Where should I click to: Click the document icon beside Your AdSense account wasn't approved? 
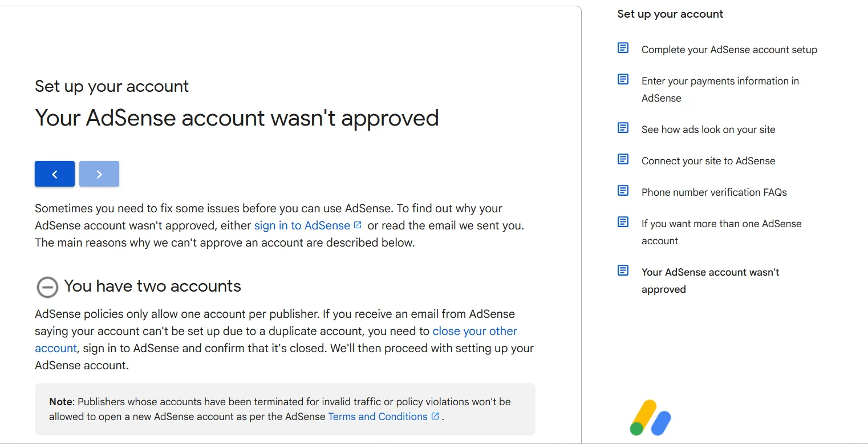[x=623, y=271]
